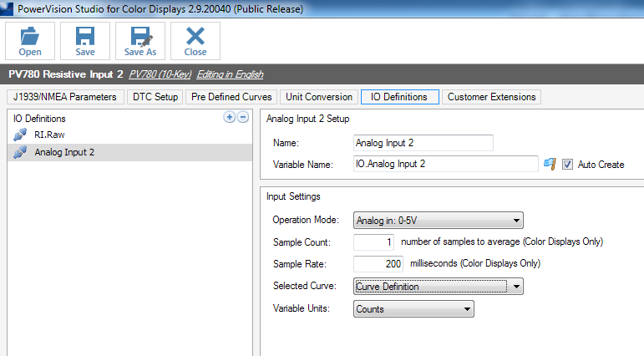Screen dimensions: 644x356
Task: Click the Save toolbar button
Action: pos(85,41)
